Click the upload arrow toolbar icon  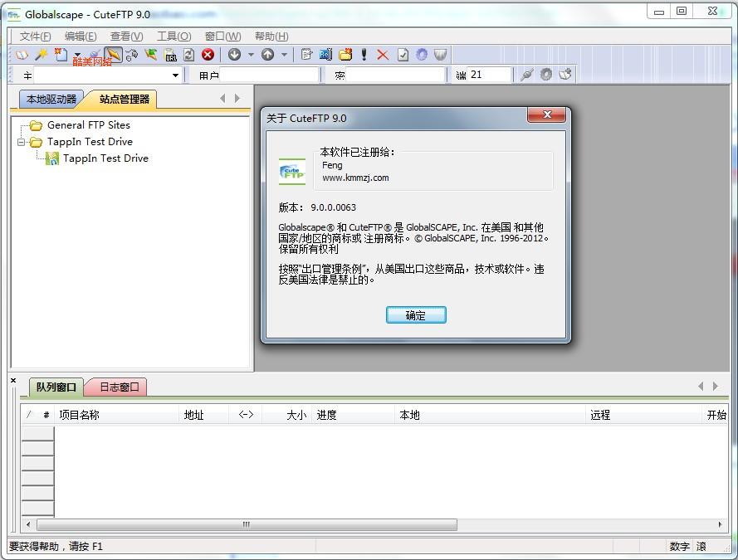coord(268,55)
